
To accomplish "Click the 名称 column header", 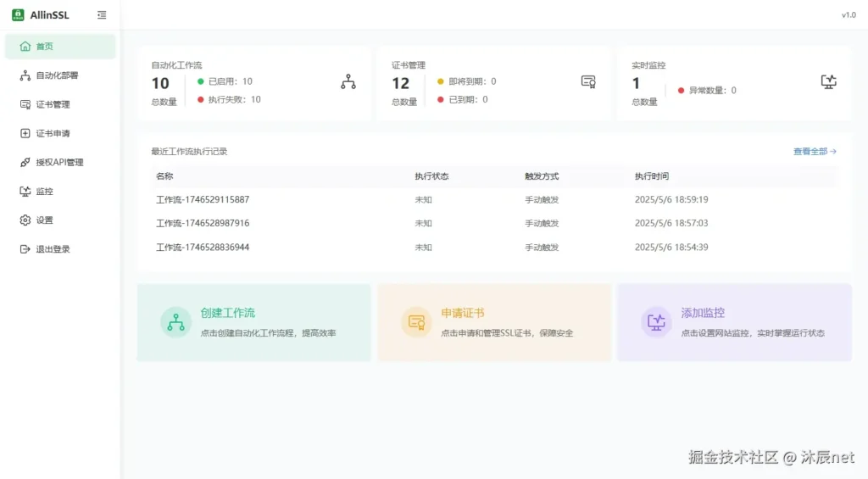I will coord(164,176).
